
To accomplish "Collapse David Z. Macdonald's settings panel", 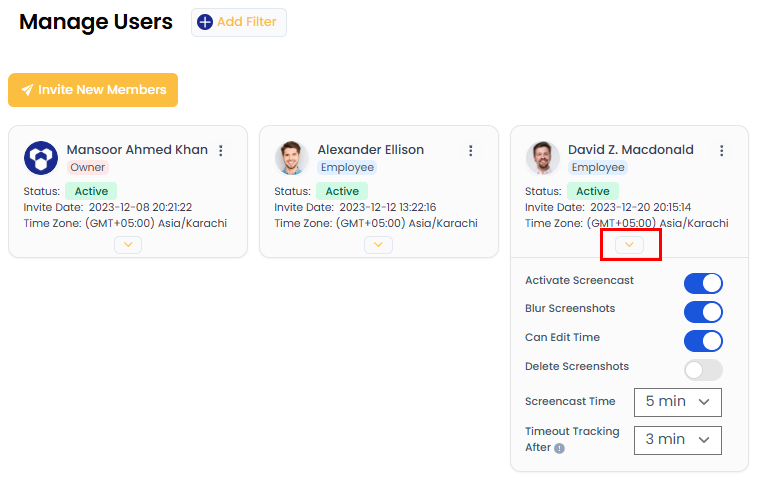I will pos(629,244).
